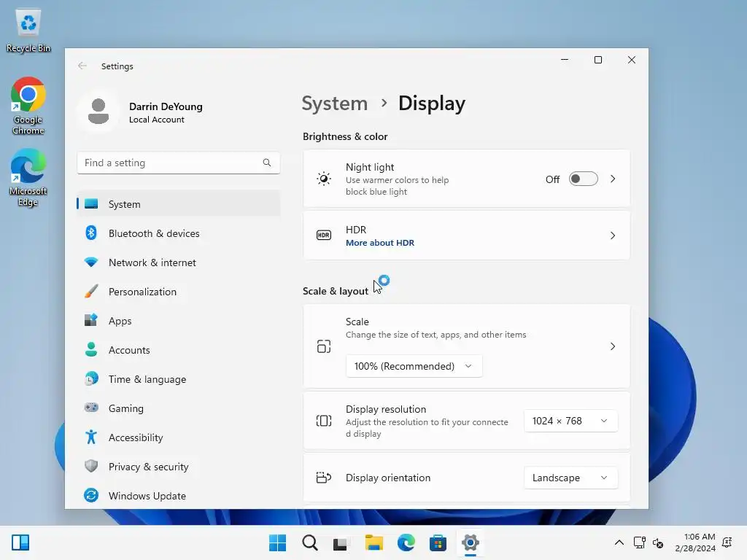Open Task View on the taskbar
The width and height of the screenshot is (747, 560).
(341, 542)
